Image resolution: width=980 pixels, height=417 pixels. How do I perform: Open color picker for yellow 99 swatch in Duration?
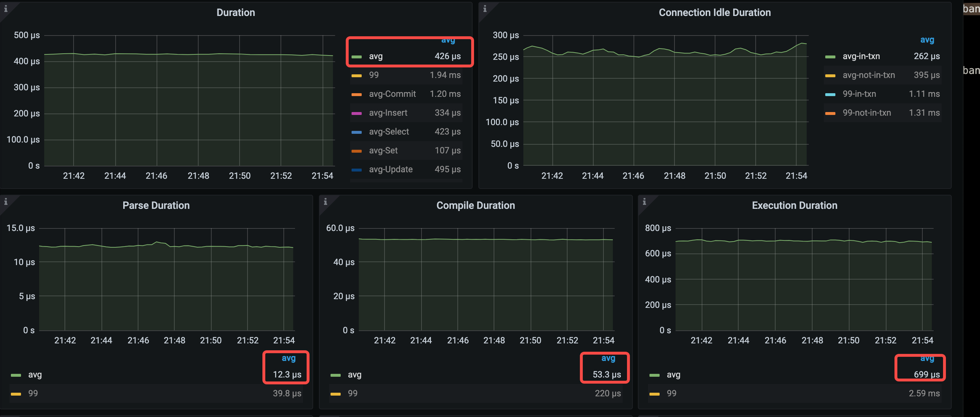coord(357,76)
